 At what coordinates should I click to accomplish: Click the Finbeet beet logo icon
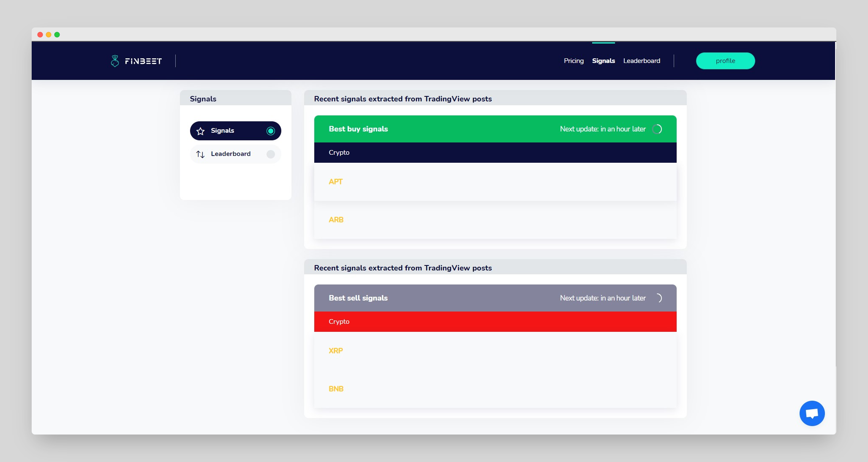114,61
